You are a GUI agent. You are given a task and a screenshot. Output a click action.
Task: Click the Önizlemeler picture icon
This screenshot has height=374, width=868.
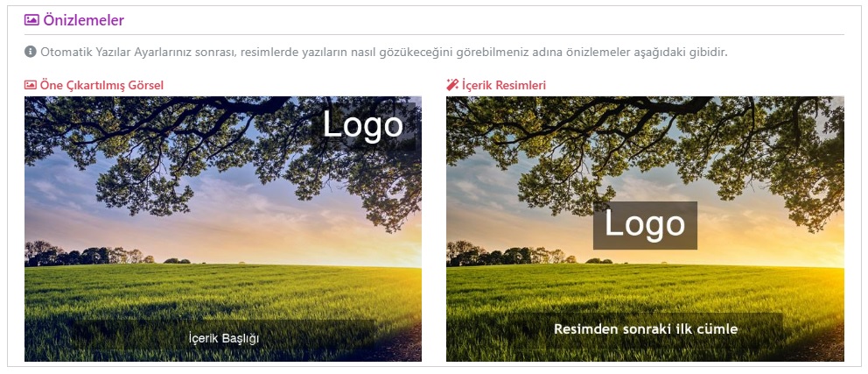click(31, 20)
